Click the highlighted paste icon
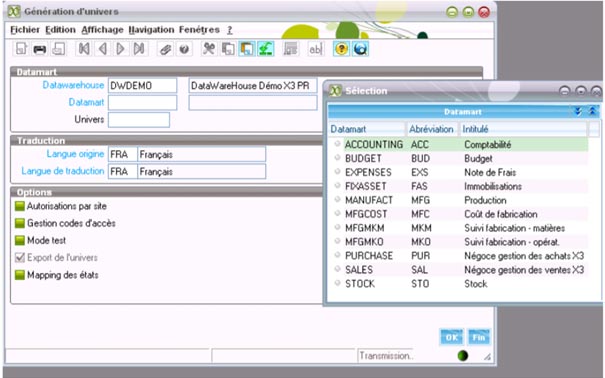Screen dimensions: 605x378 pos(247,49)
